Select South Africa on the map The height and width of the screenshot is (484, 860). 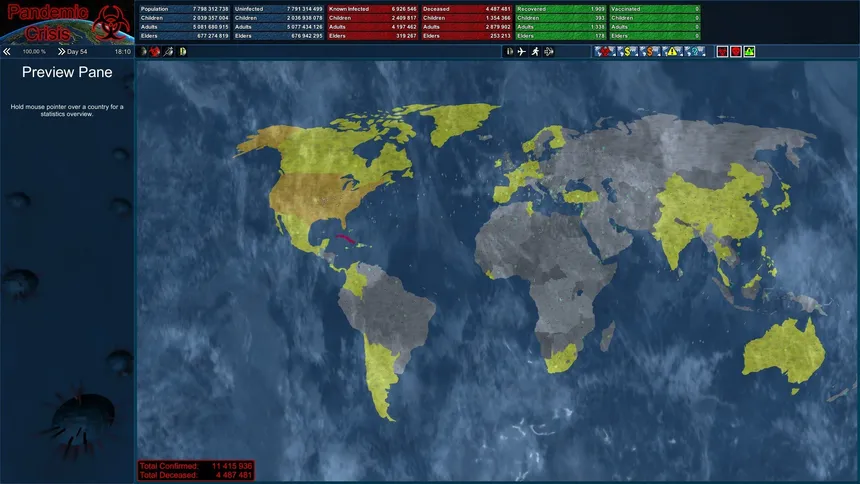pos(562,359)
